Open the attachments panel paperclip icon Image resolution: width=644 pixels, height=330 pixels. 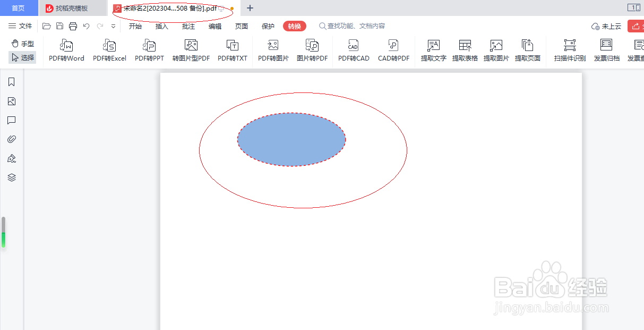pos(12,139)
